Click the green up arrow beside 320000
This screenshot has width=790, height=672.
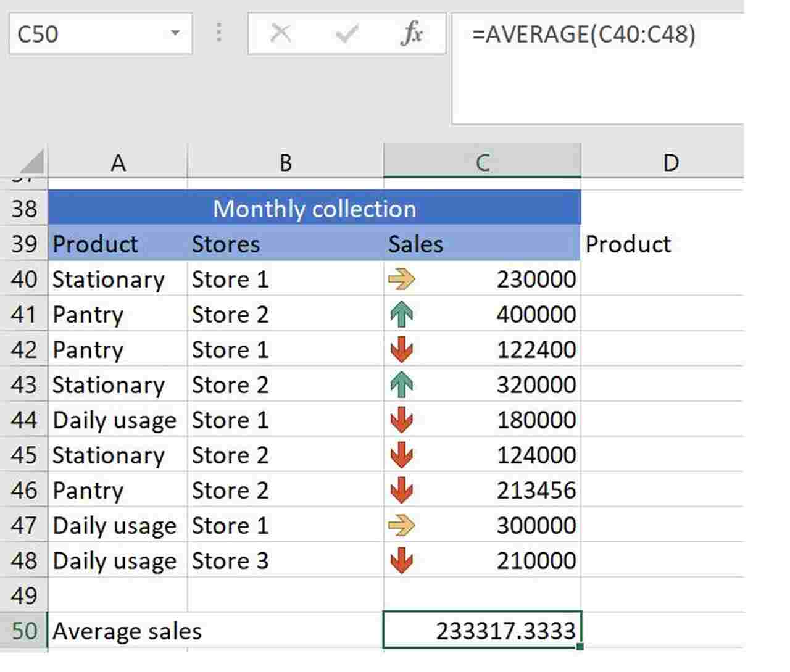(402, 384)
